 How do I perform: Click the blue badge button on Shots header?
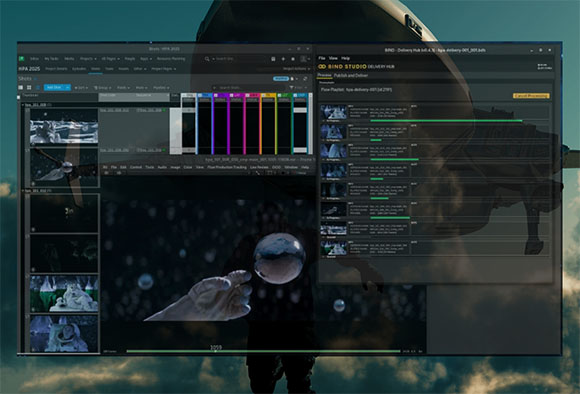point(281,78)
